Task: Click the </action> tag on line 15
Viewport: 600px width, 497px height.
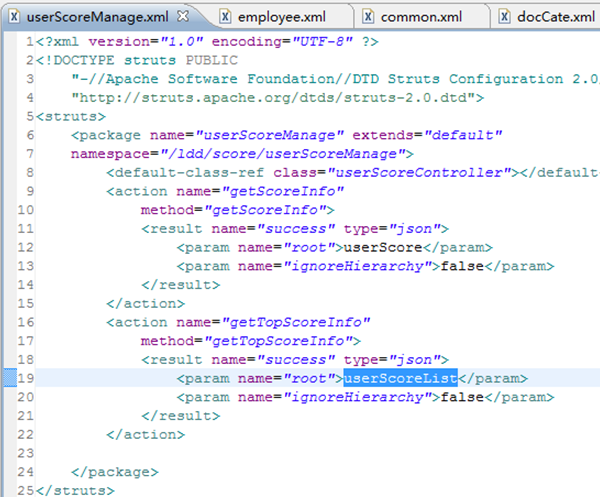Action: (145, 304)
